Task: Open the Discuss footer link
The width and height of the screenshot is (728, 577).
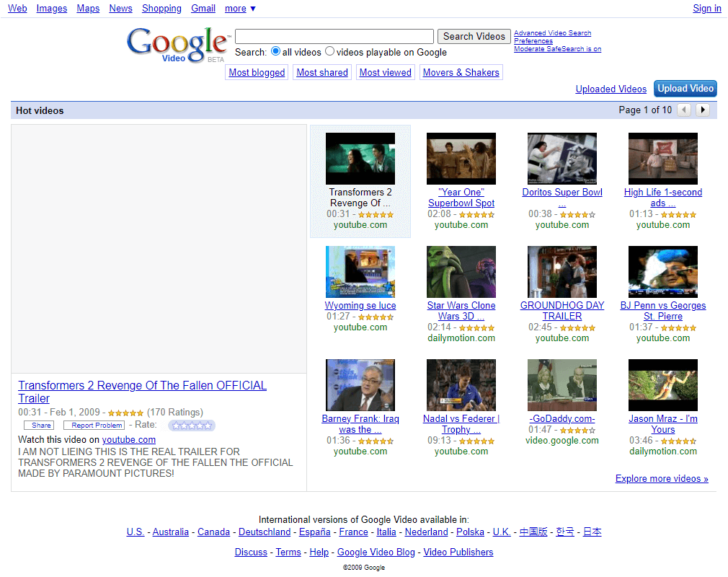Action: click(251, 552)
